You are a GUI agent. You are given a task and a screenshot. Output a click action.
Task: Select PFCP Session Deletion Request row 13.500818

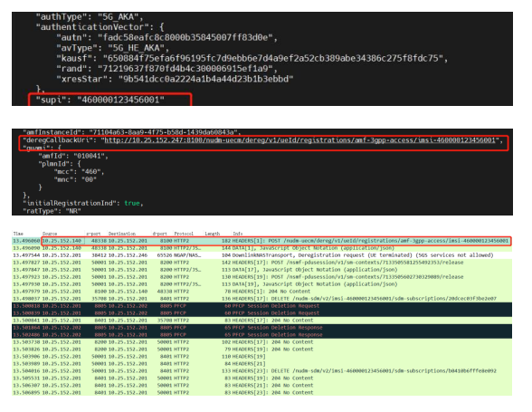coord(262,306)
